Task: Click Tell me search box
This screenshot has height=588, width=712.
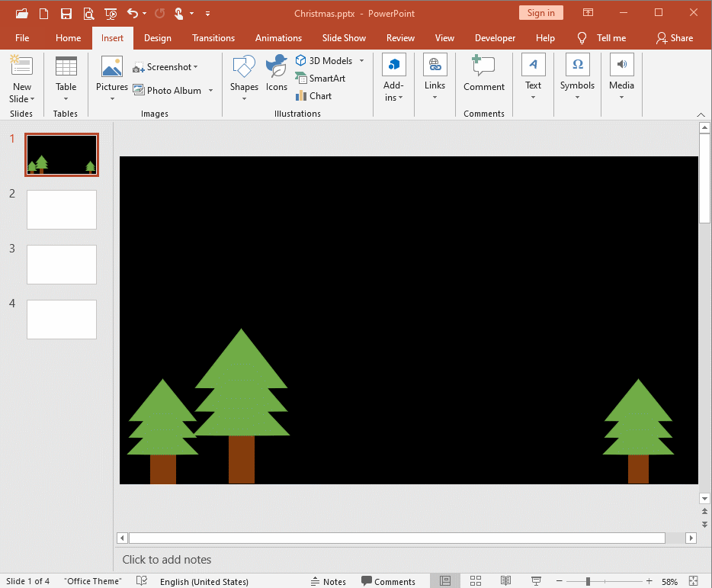Action: tap(601, 37)
